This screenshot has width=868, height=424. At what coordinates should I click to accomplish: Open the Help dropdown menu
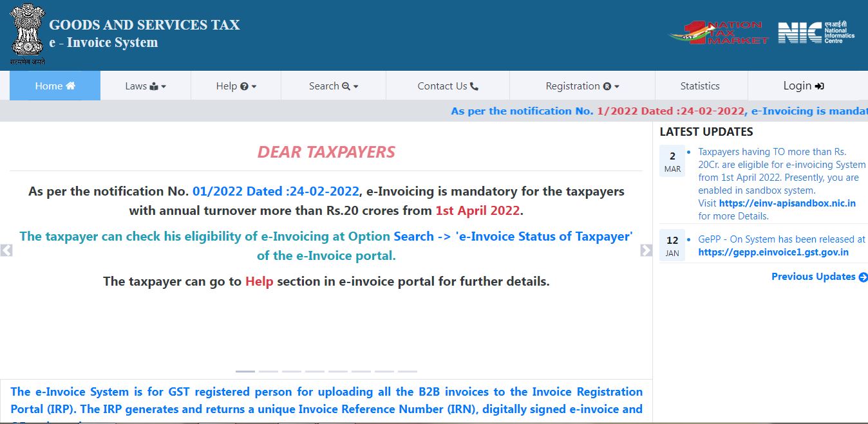pyautogui.click(x=236, y=85)
